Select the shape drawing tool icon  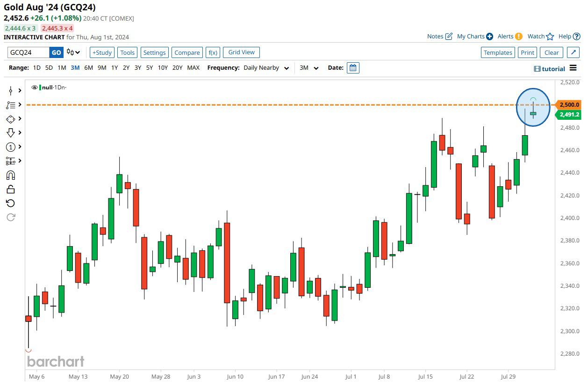point(11,119)
